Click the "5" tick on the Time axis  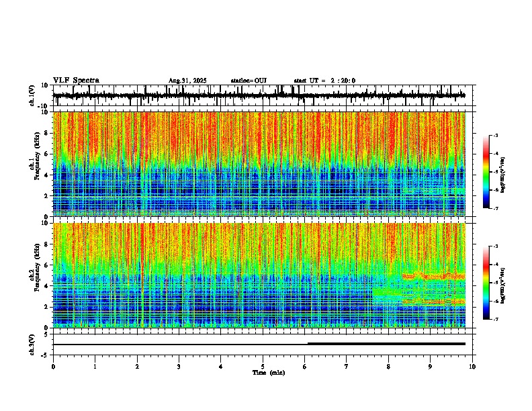[x=263, y=367]
